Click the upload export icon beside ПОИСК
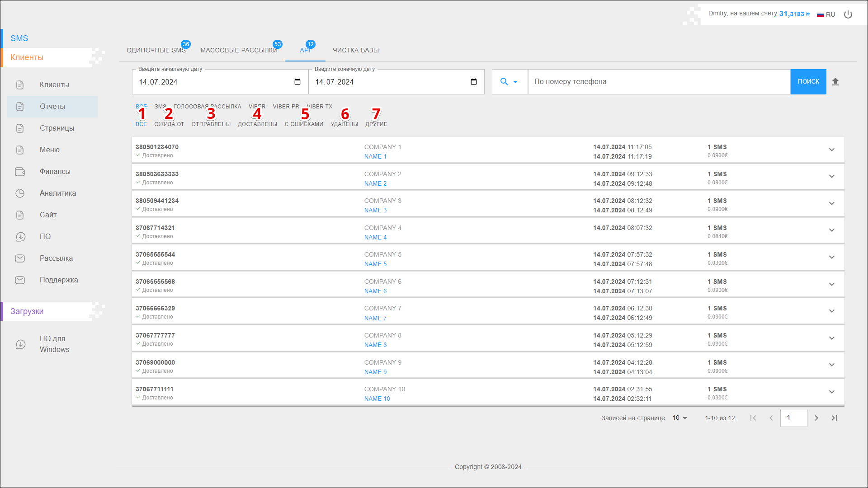This screenshot has width=868, height=488. [835, 82]
